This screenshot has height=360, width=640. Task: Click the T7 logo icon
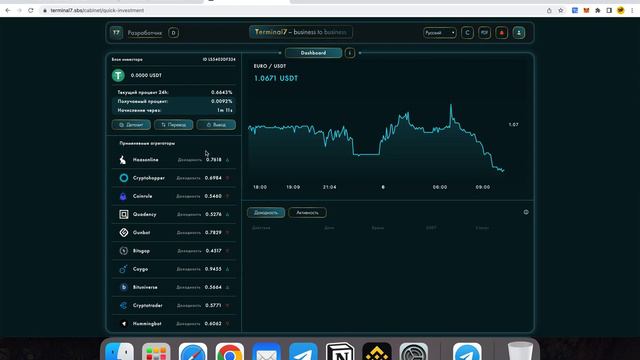(x=116, y=33)
